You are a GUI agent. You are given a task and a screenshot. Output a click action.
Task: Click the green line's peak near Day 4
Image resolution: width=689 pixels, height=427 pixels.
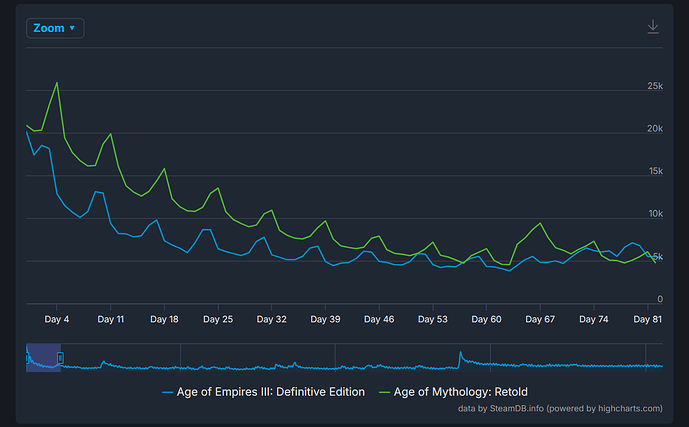[57, 83]
